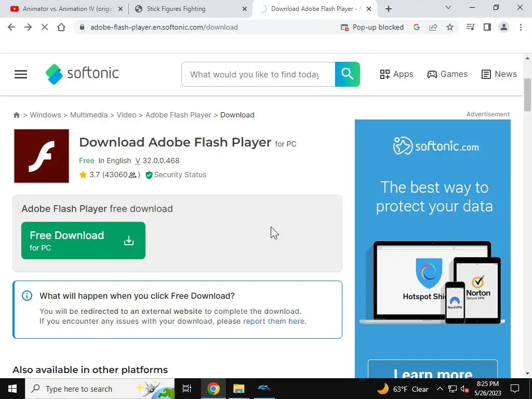
Task: Stop loading the page
Action: pos(45,27)
